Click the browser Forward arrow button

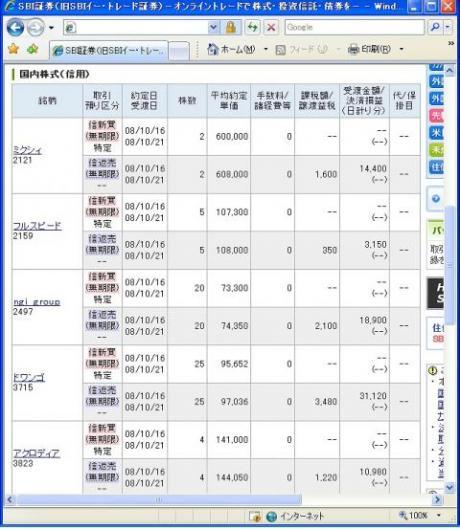[35, 27]
